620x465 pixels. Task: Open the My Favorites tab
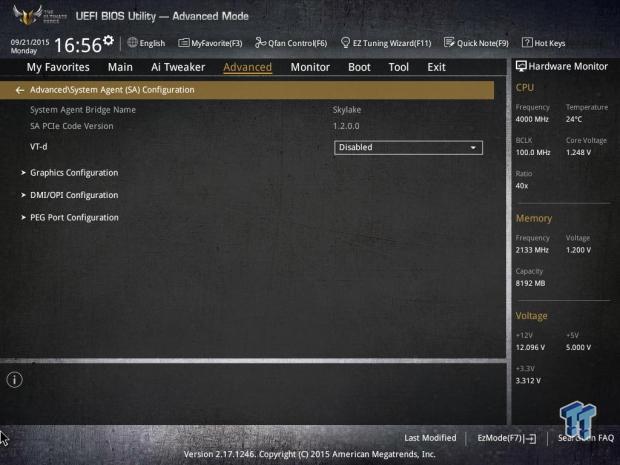pyautogui.click(x=58, y=67)
